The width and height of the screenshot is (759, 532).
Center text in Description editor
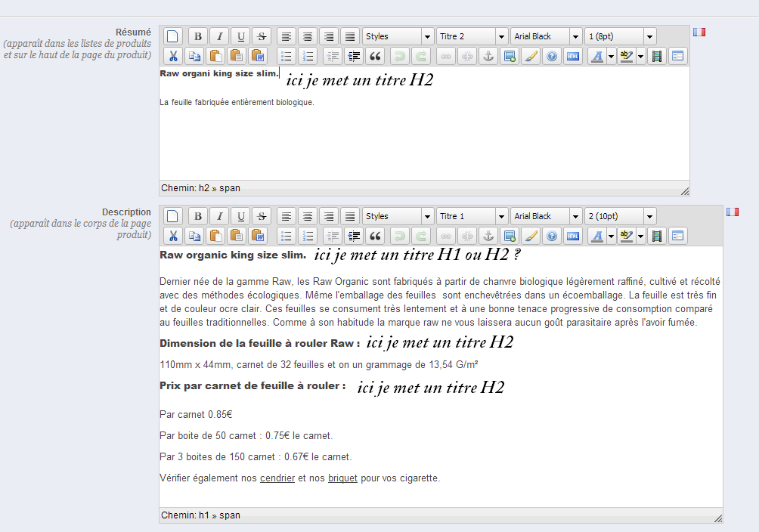click(x=308, y=216)
